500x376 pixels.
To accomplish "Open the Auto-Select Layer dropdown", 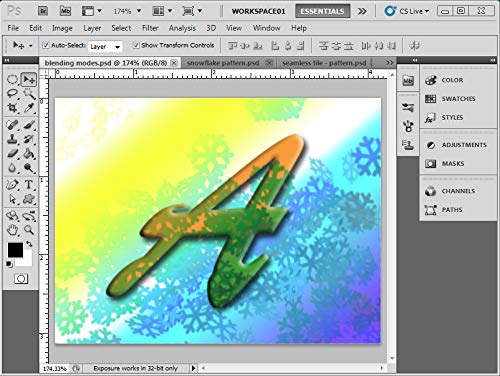I will tap(105, 47).
